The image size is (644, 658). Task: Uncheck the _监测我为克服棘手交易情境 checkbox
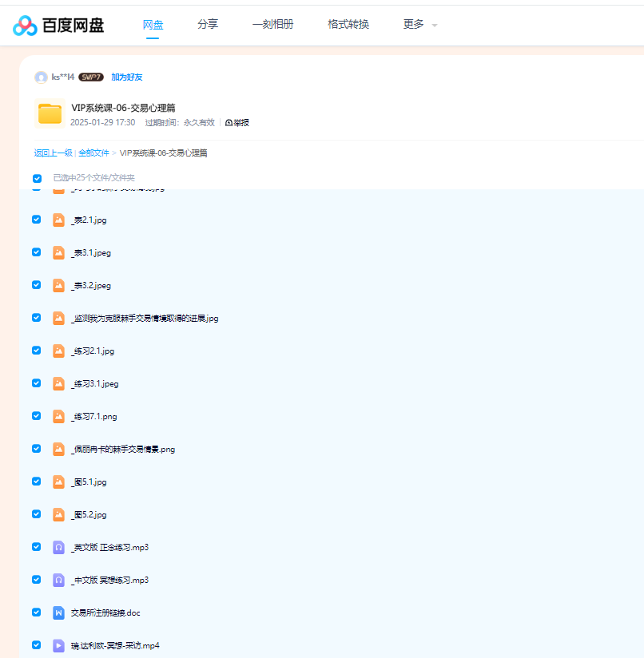click(37, 318)
